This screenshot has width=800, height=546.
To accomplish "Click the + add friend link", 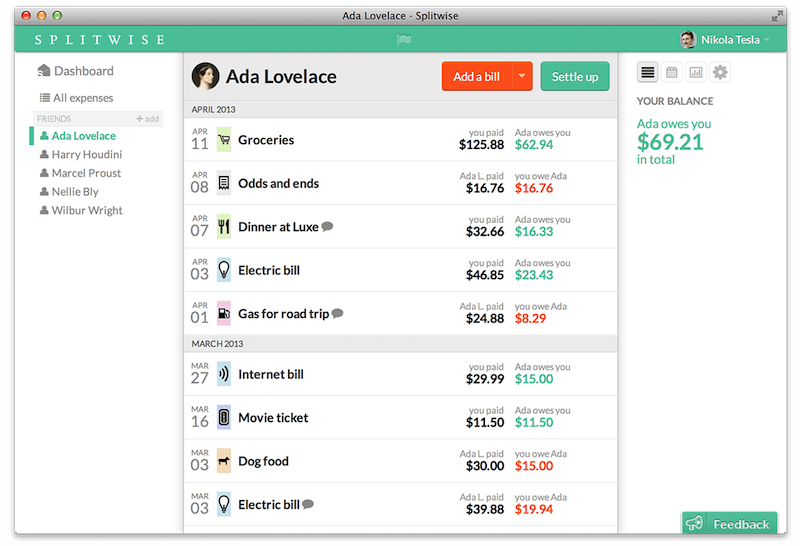I will 147,119.
